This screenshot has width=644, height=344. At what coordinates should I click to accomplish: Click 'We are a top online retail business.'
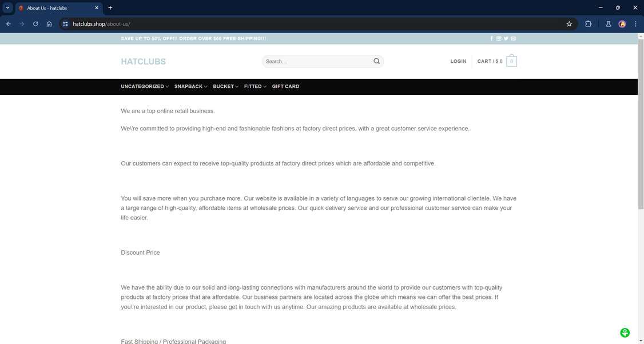(168, 111)
